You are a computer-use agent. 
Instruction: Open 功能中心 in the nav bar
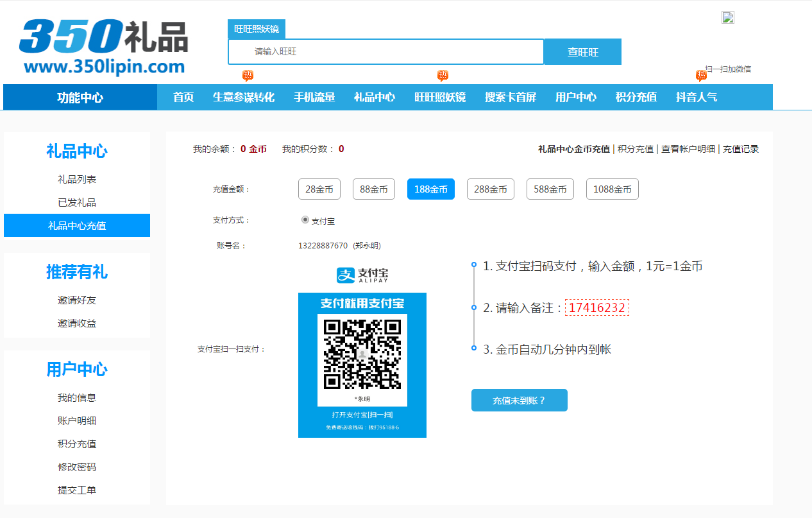[x=80, y=97]
